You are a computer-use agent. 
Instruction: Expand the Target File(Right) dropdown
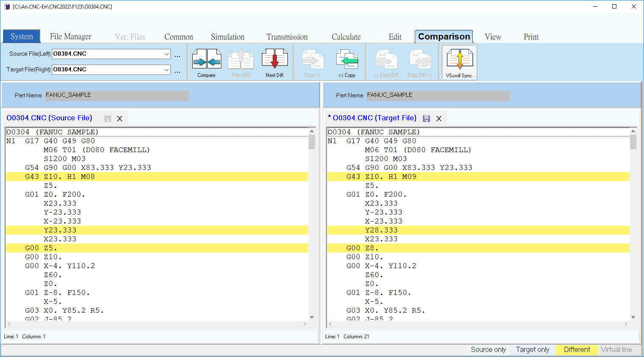[x=166, y=70]
